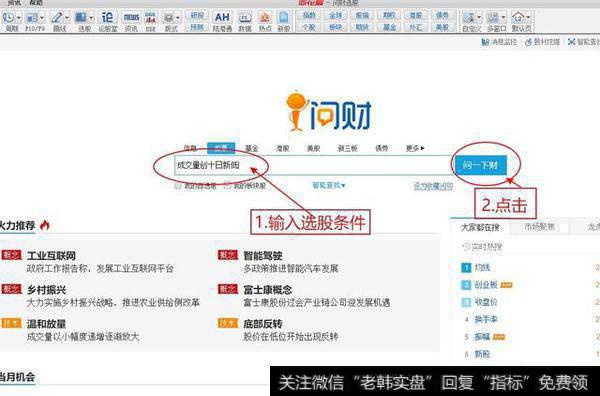
Task: Click the 基金 toolbar button
Action: (x=389, y=27)
